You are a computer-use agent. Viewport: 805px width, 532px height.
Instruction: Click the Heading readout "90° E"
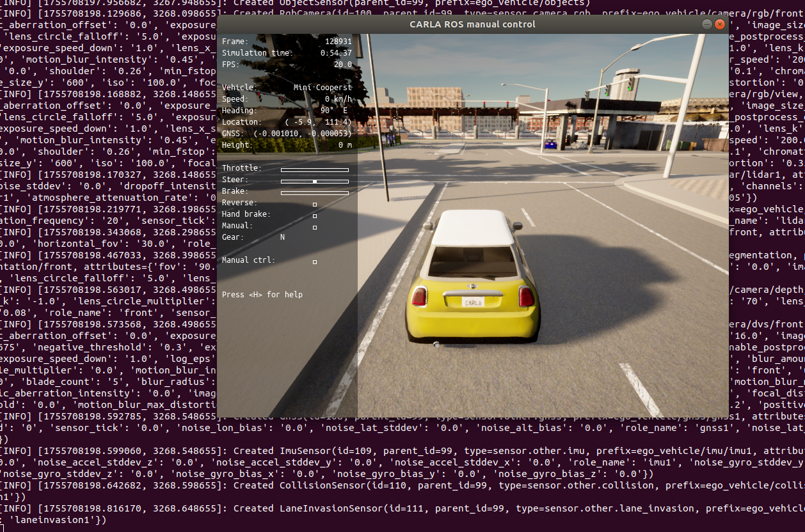point(334,111)
